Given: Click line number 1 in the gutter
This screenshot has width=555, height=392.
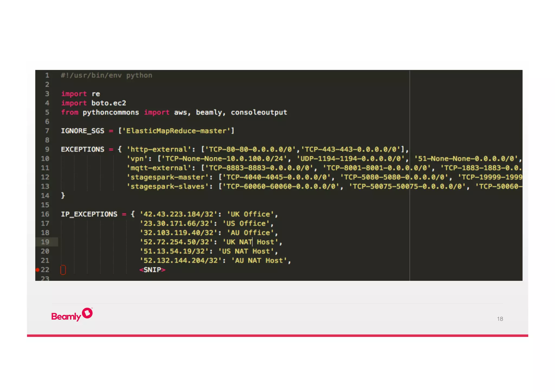Looking at the screenshot, I should 47,75.
